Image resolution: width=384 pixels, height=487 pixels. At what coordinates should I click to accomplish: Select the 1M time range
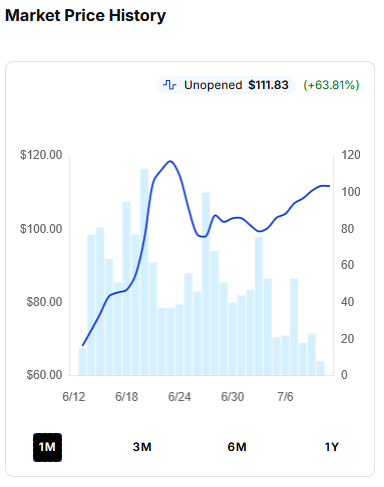[x=47, y=447]
